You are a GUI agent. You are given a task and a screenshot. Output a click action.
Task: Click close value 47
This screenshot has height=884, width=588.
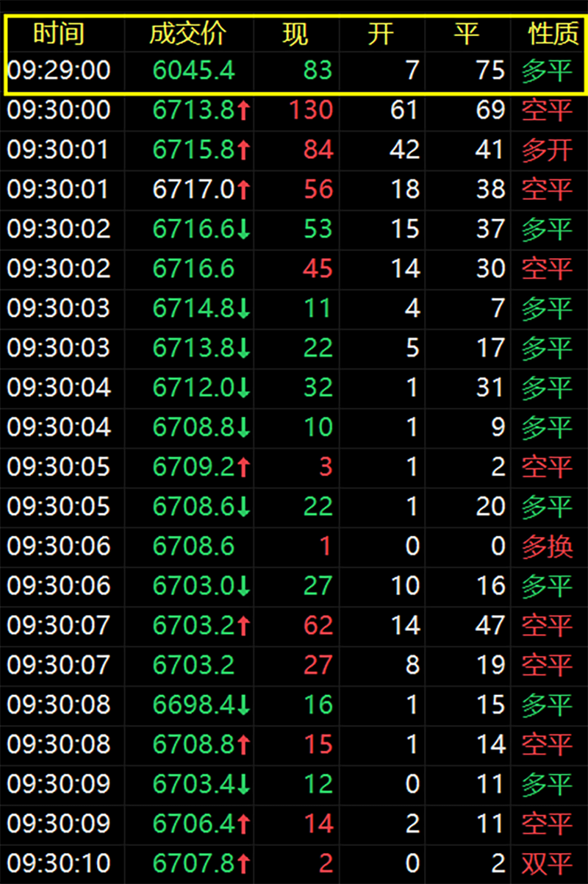[490, 626]
